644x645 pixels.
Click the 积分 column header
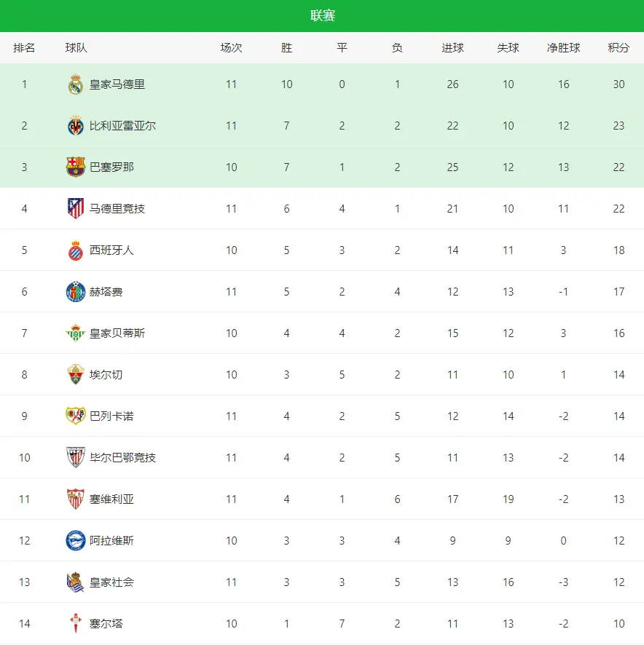(x=619, y=48)
